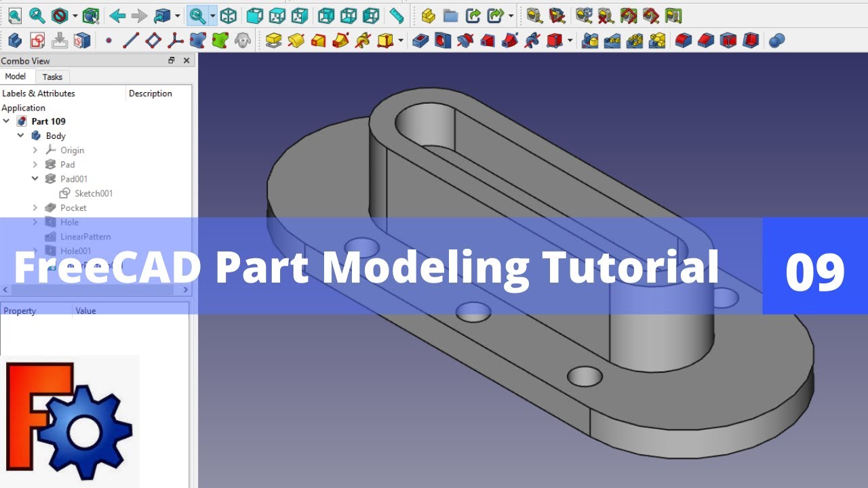
Task: Open the additive primitive dropdown arrow
Action: 401,41
